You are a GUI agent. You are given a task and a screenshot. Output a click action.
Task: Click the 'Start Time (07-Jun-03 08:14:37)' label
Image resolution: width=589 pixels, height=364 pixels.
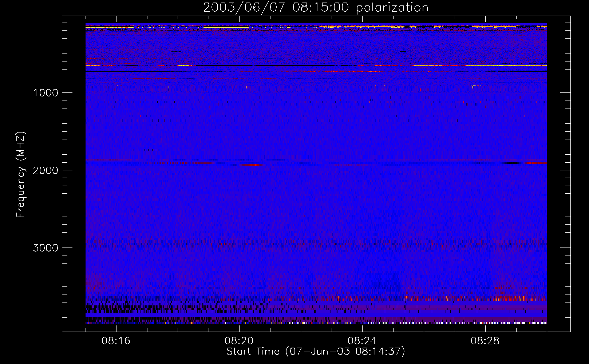click(316, 352)
